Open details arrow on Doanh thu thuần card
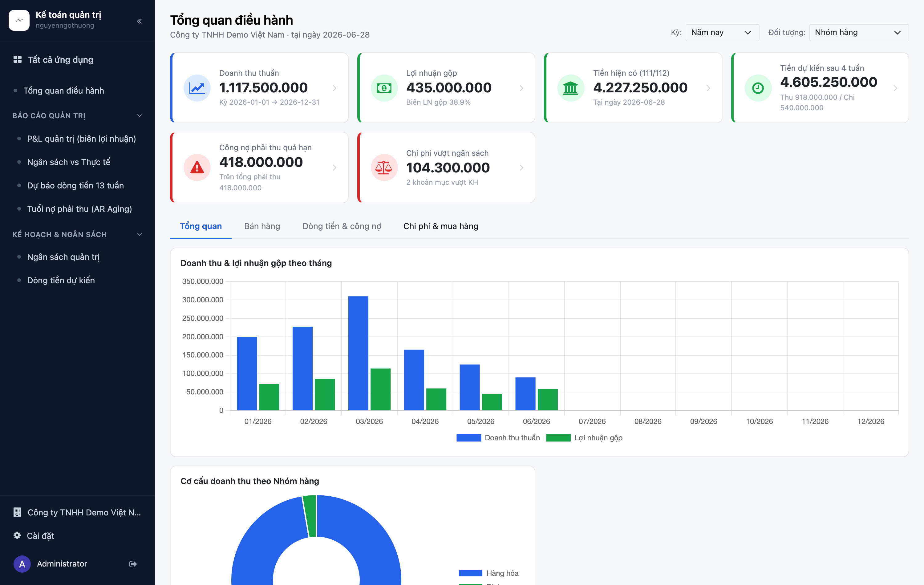924x585 pixels. click(x=334, y=88)
